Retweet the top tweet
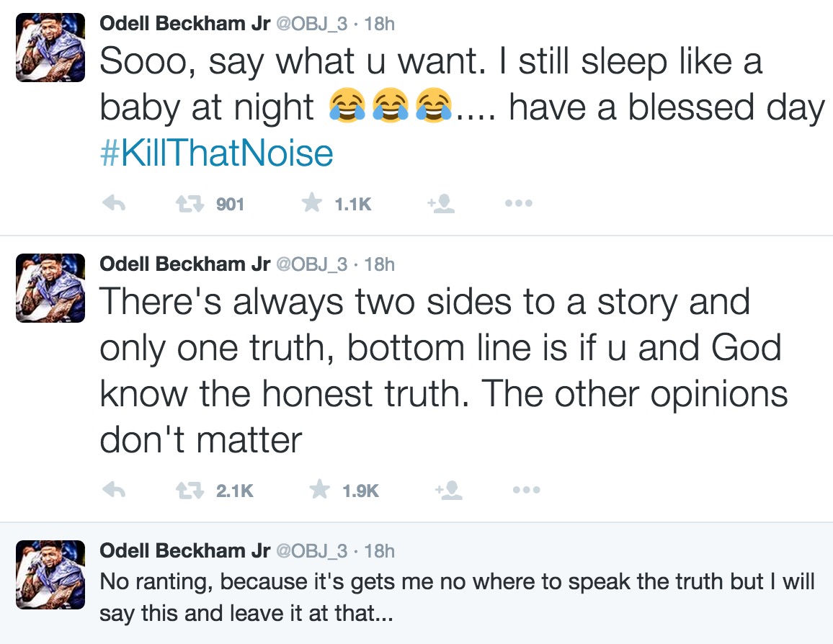This screenshot has height=644, width=833. (x=189, y=202)
